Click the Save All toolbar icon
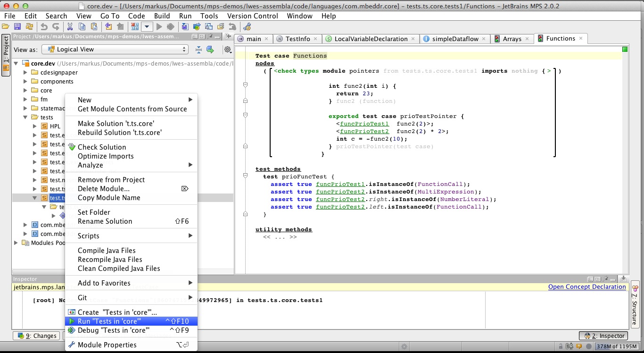This screenshot has width=644, height=353. point(17,27)
